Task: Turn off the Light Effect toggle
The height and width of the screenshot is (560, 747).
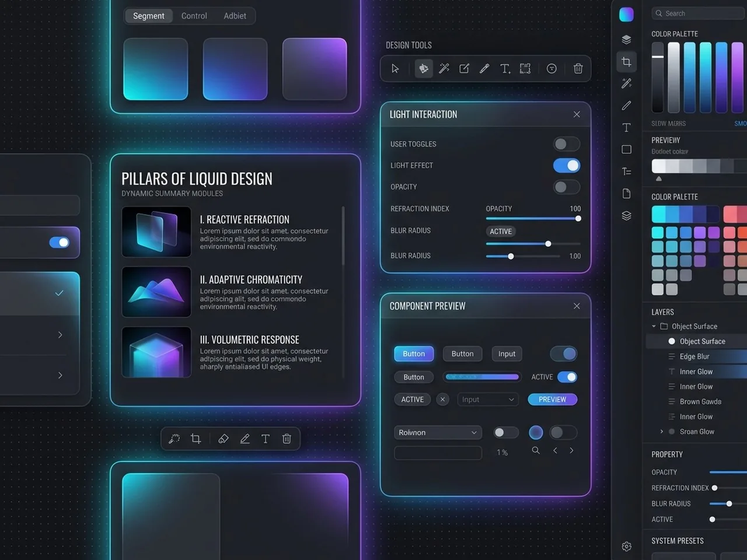Action: [x=566, y=166]
